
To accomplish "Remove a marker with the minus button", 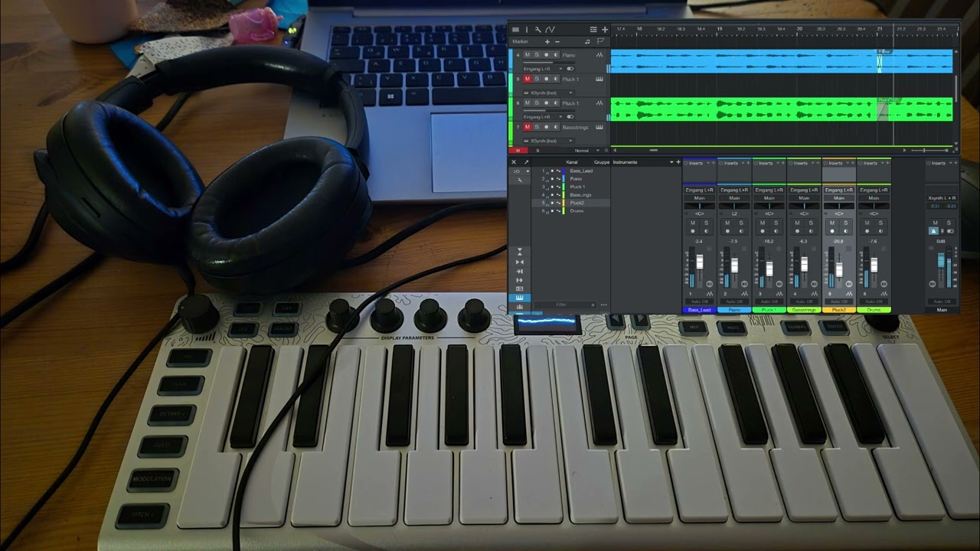I will point(557,41).
